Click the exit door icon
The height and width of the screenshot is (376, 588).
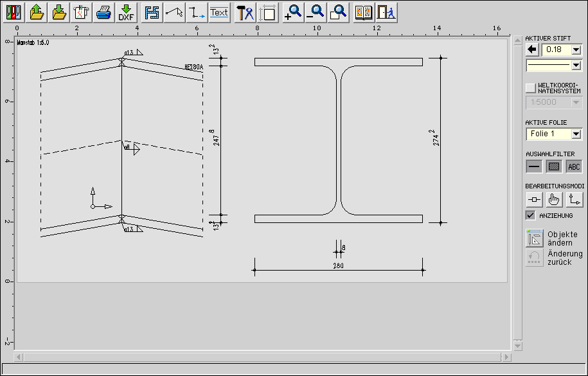386,12
